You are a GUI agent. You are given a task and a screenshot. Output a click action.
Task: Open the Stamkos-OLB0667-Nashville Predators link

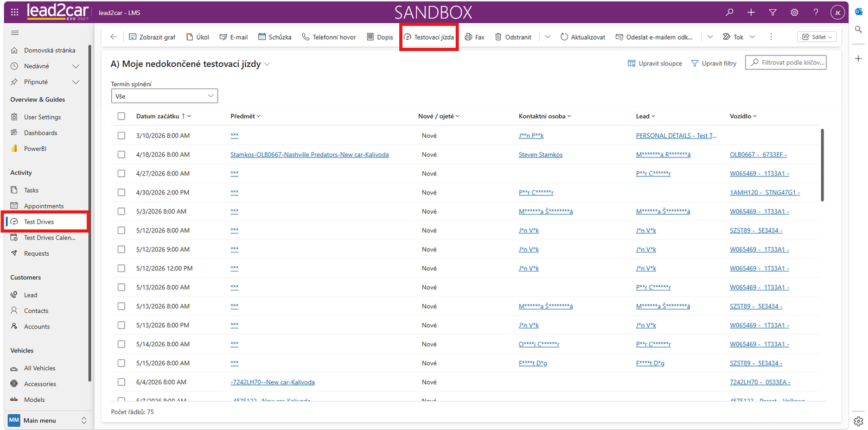309,155
